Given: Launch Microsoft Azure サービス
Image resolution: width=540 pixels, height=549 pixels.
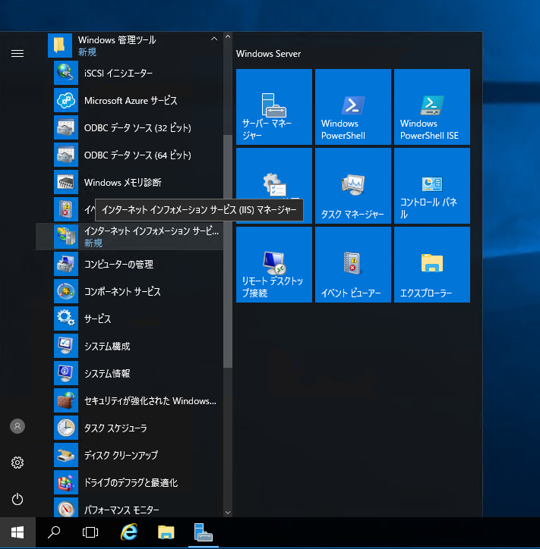Looking at the screenshot, I should (x=129, y=100).
